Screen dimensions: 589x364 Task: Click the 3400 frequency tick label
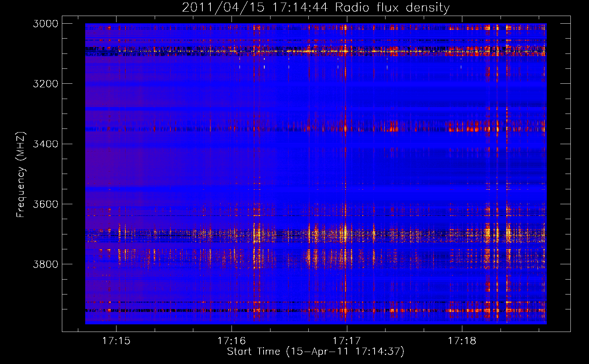point(46,144)
